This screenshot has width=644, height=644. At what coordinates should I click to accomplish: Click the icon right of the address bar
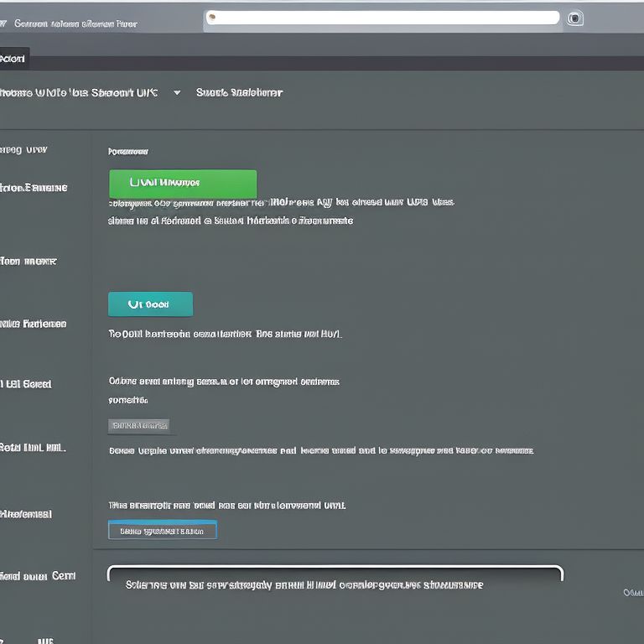[574, 18]
